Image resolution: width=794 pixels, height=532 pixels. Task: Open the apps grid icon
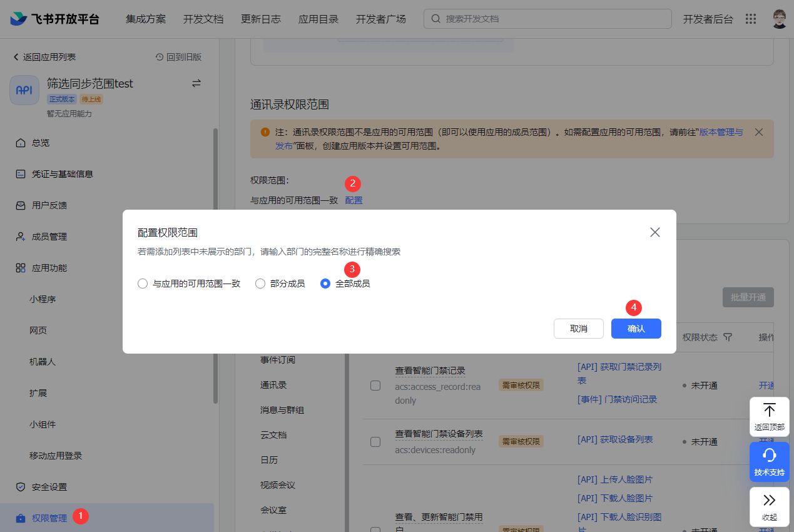(x=751, y=19)
